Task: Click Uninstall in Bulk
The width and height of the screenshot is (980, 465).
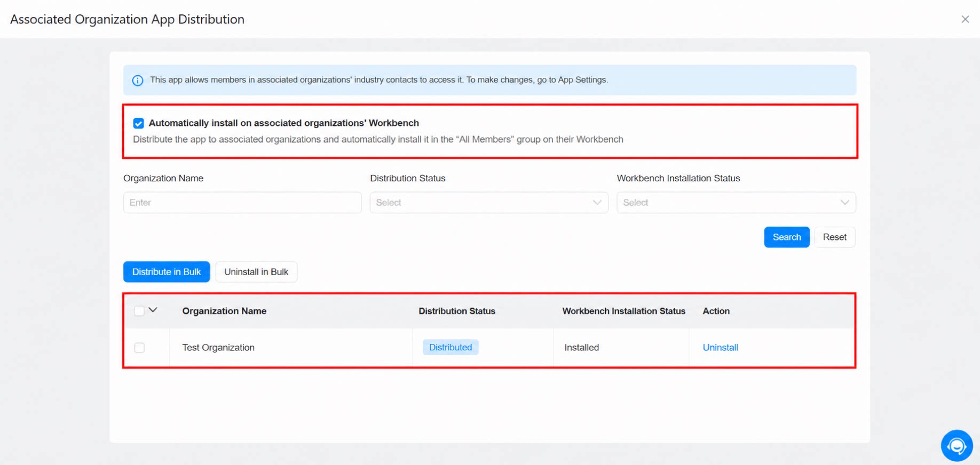Action: click(x=256, y=272)
